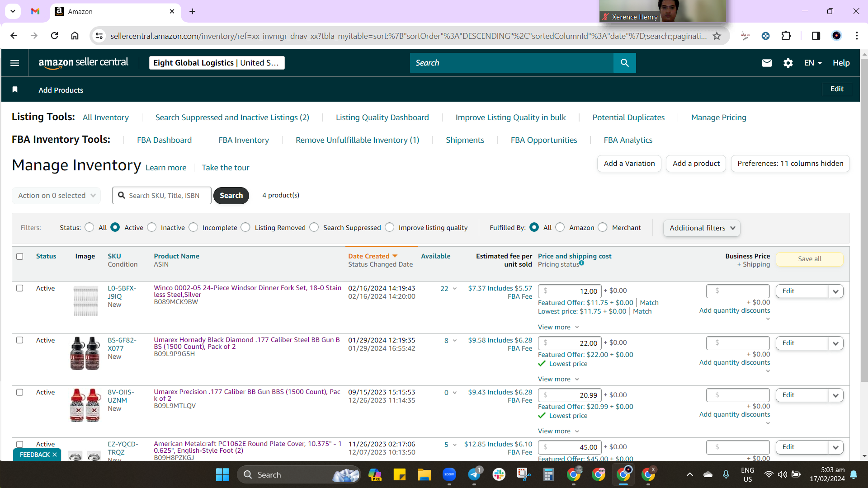This screenshot has height=488, width=868.
Task: Open Slack from the taskbar
Action: (499, 474)
